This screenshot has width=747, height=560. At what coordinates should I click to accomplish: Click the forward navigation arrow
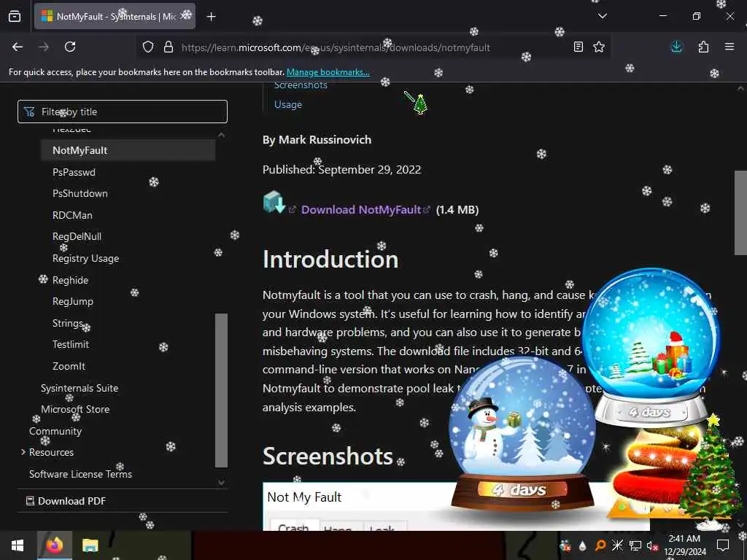(43, 47)
